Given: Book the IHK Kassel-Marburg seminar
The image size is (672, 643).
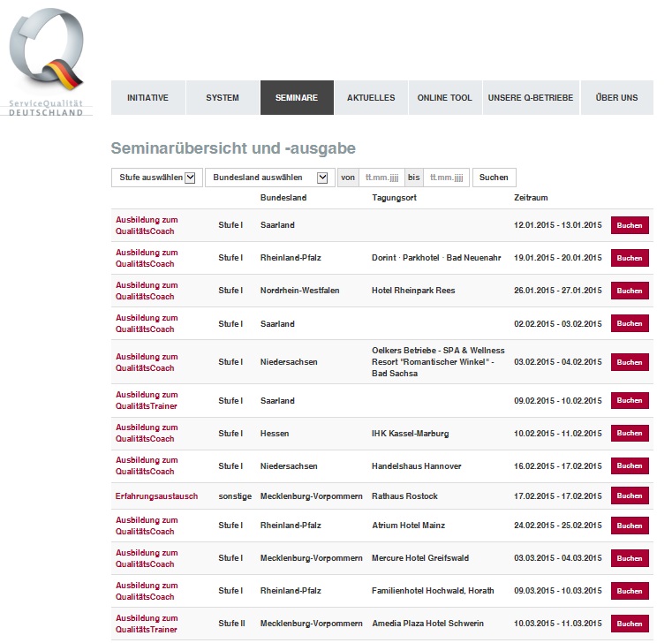Looking at the screenshot, I should pos(630,434).
